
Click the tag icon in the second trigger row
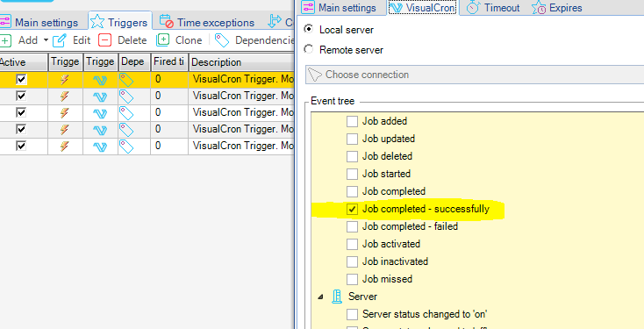click(126, 97)
